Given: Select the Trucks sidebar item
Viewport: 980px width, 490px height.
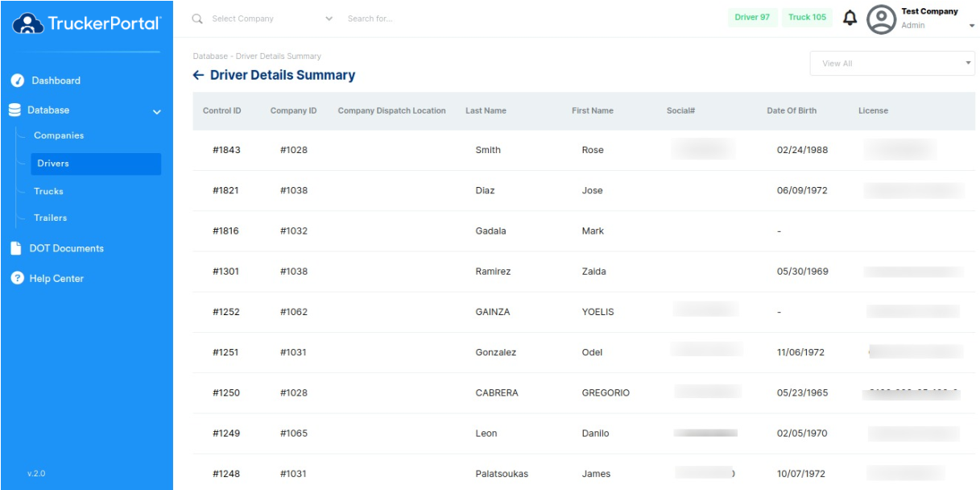Looking at the screenshot, I should tap(48, 191).
